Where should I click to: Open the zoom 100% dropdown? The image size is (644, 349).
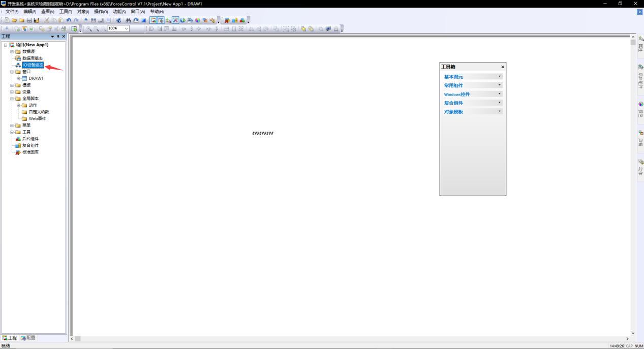[x=126, y=29]
